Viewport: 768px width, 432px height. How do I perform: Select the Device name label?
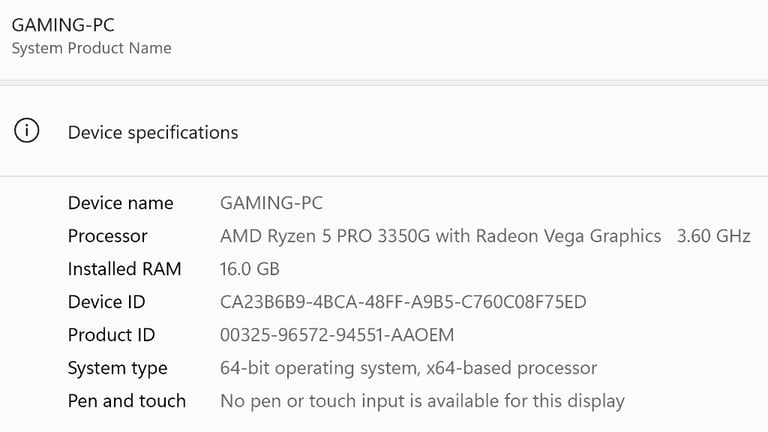(x=120, y=203)
